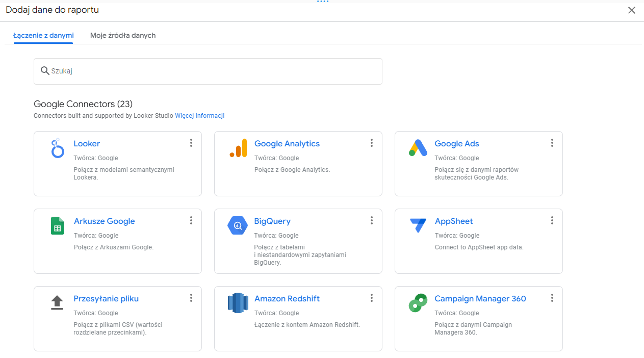Select the BigQuery connector title

click(x=272, y=221)
